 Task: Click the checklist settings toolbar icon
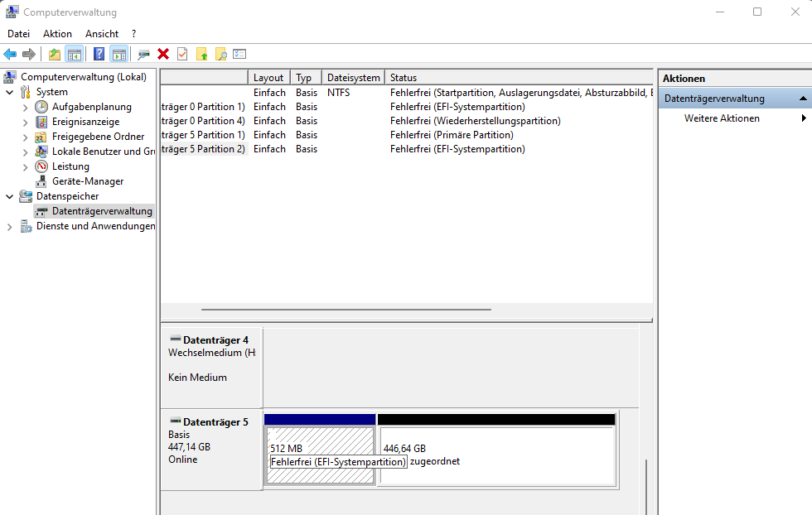point(239,54)
